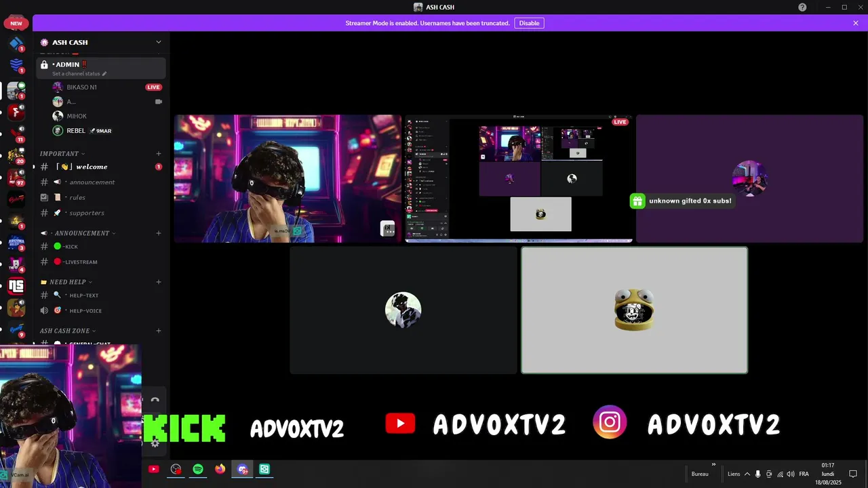The height and width of the screenshot is (488, 868).
Task: Focus the LIVE screen share tile
Action: (x=519, y=178)
